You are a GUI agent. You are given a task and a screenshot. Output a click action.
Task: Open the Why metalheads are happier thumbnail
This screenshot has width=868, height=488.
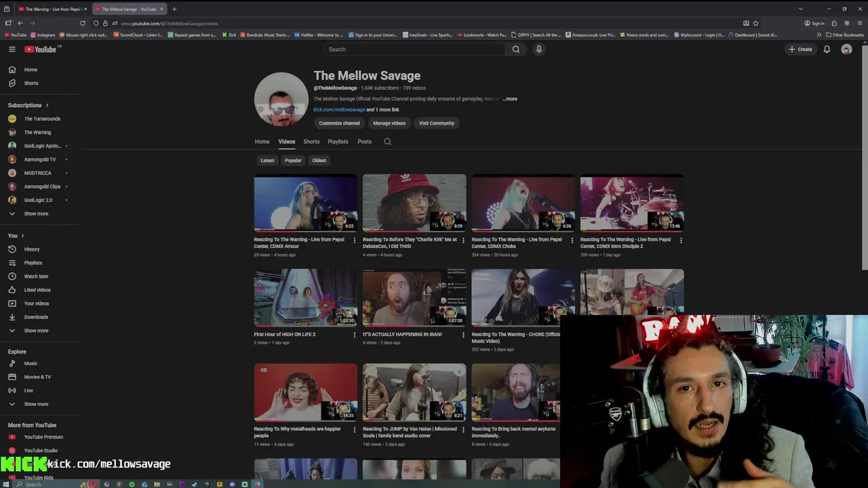point(305,392)
